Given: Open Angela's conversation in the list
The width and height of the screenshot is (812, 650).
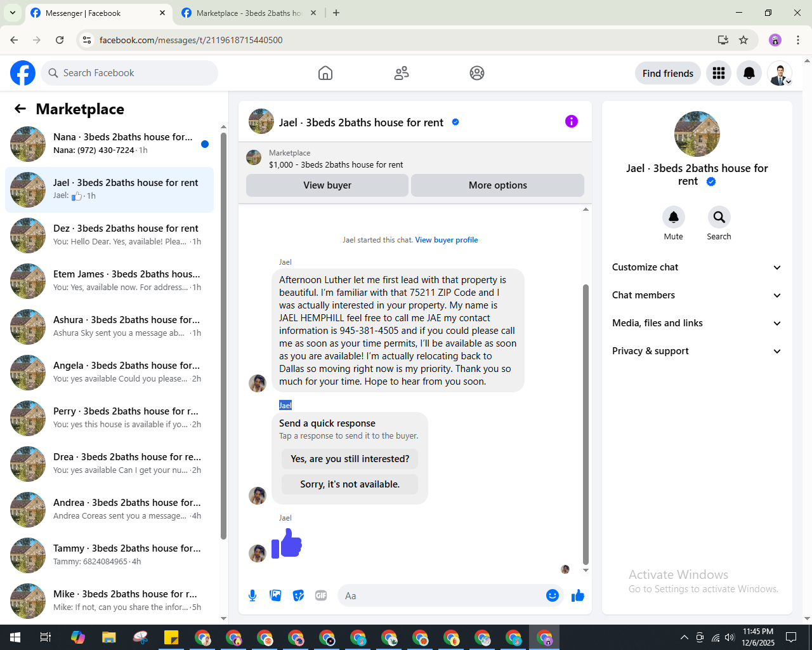Looking at the screenshot, I should [x=109, y=373].
